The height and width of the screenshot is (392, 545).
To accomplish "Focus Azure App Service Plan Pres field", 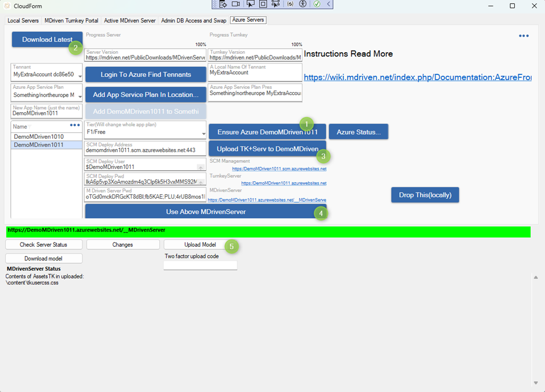I will [x=255, y=93].
